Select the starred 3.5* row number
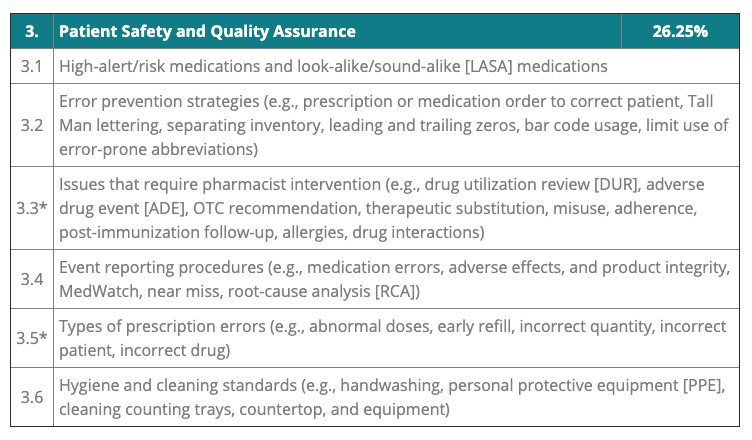 tap(34, 339)
